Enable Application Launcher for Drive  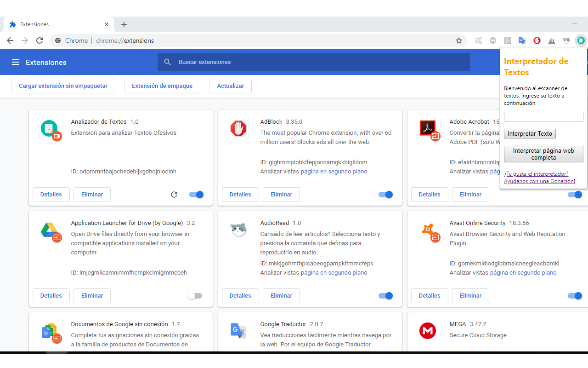tap(195, 296)
